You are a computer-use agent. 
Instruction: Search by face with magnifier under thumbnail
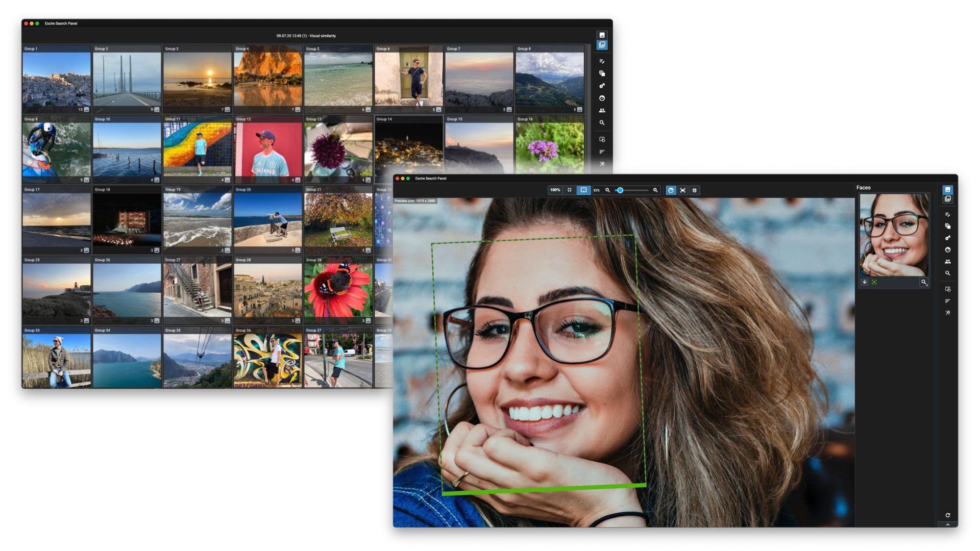coord(923,282)
